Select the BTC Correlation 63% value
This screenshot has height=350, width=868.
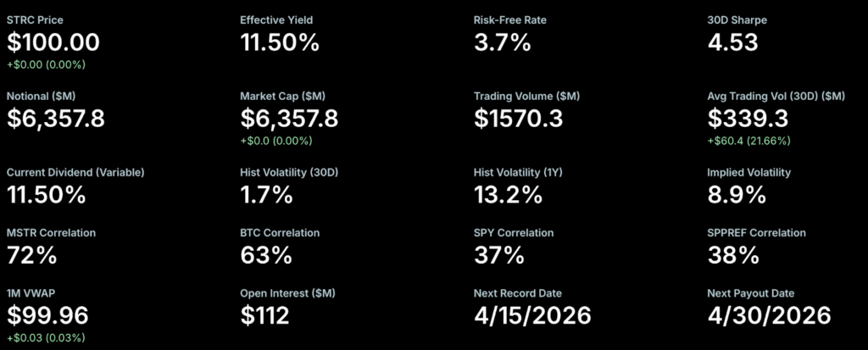[266, 254]
